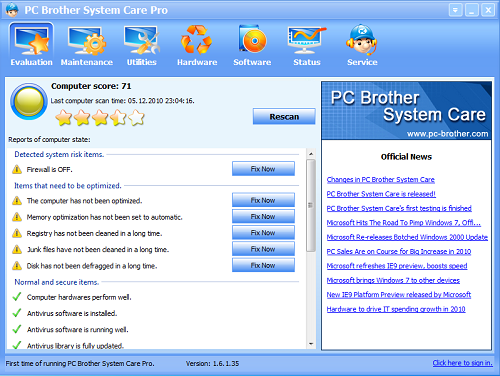Screen dimensions: 500x376
Task: Click Fix Now for Junk files
Action: tap(263, 249)
